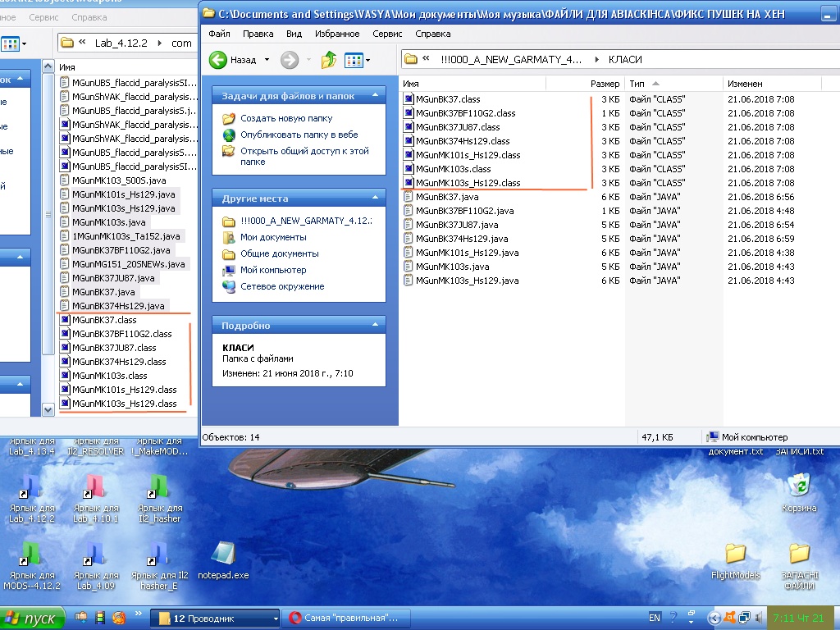Click the Up one folder level icon
The image size is (840, 630).
(x=328, y=60)
